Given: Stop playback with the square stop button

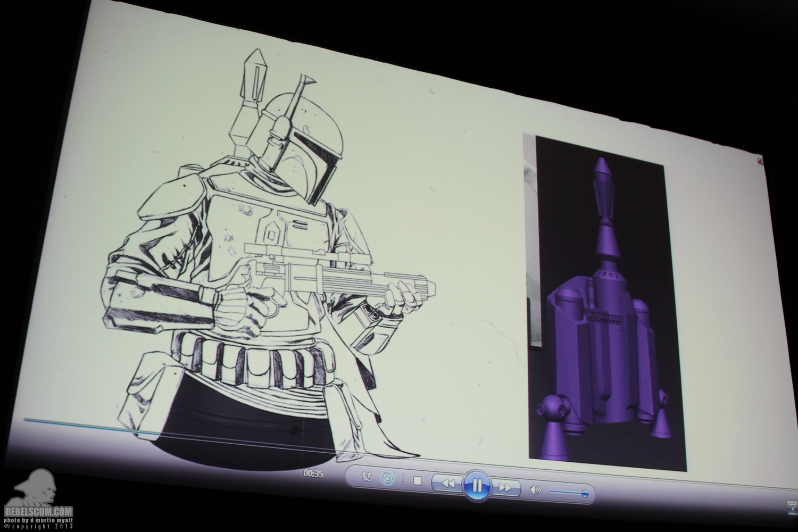Looking at the screenshot, I should (417, 481).
